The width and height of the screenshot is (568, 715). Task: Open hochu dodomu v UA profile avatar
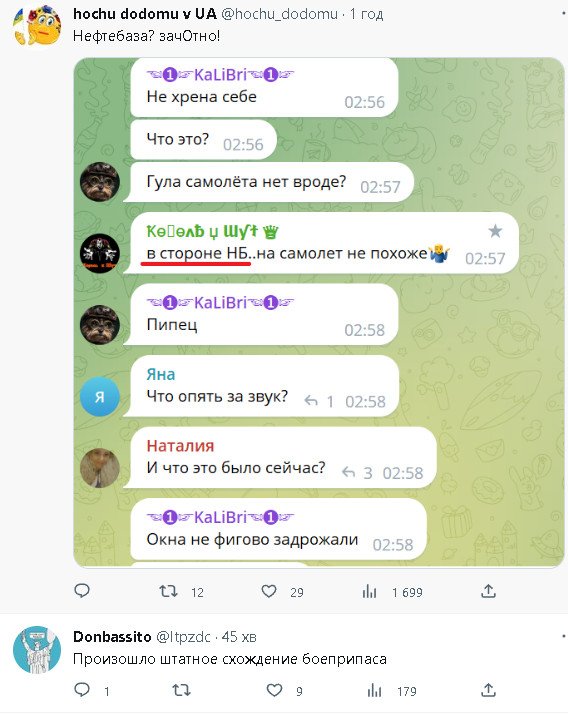point(37,26)
